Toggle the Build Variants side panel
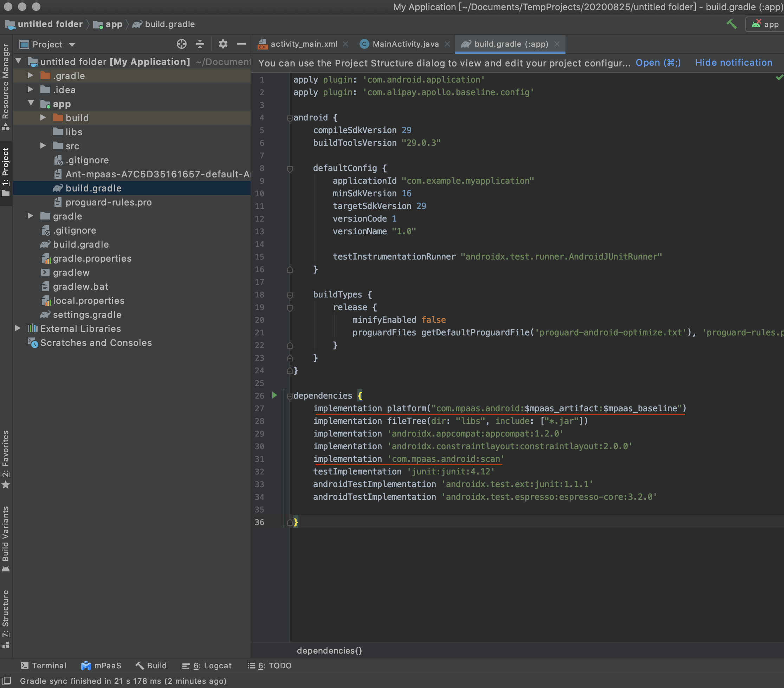Image resolution: width=784 pixels, height=688 pixels. click(6, 538)
